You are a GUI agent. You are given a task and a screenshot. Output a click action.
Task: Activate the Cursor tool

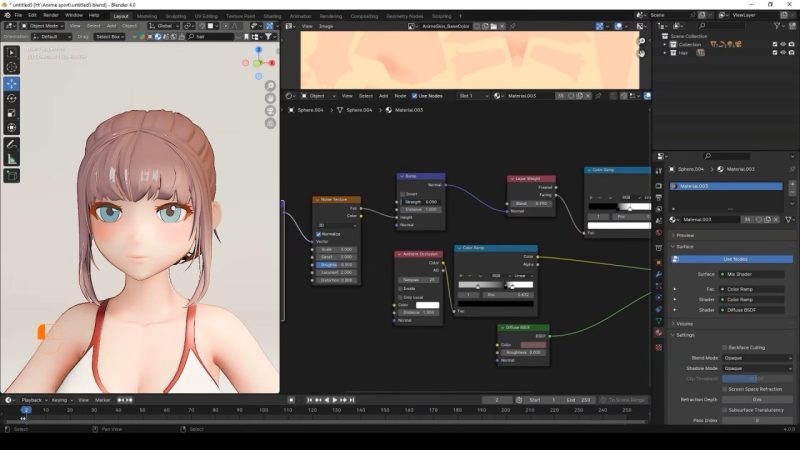tap(12, 68)
